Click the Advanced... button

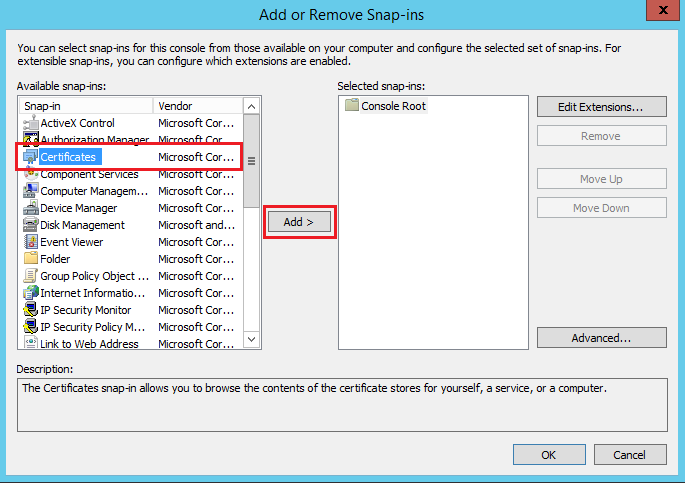(x=601, y=338)
